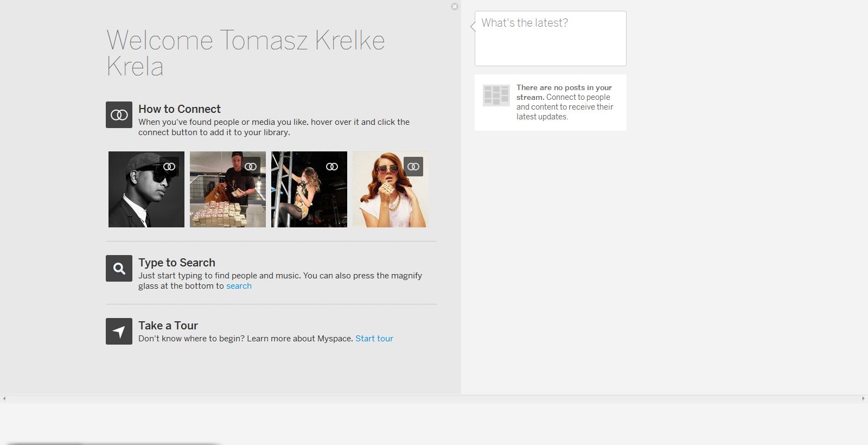The image size is (868, 445).
Task: Click the horizontal scrollbar left arrow
Action: tap(4, 399)
